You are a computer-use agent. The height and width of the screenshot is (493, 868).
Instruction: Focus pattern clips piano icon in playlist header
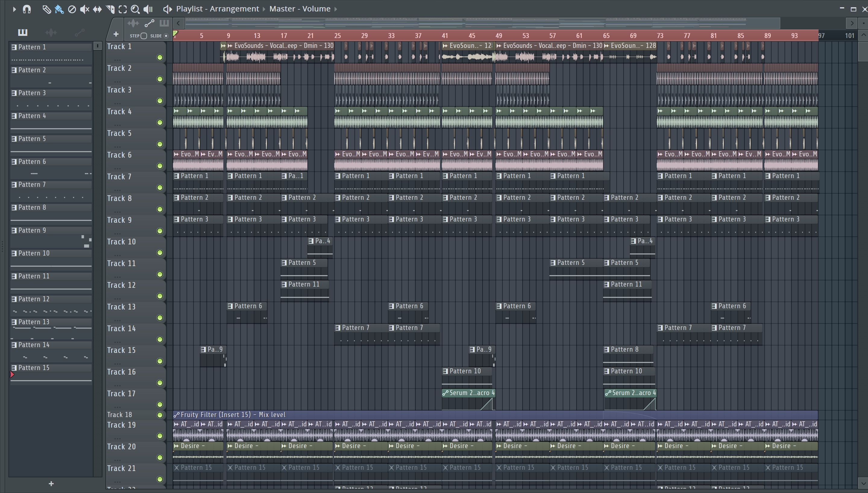click(164, 23)
